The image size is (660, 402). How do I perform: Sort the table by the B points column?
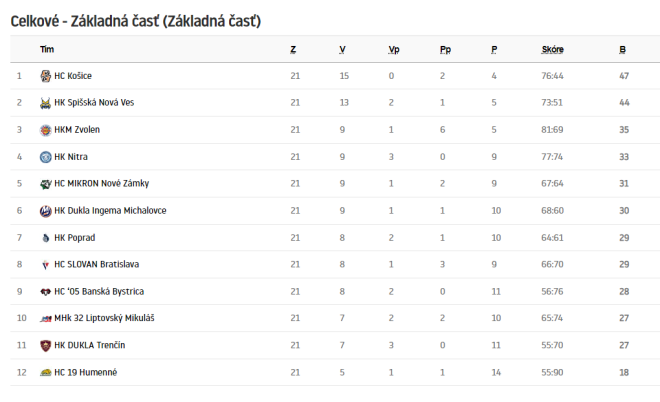click(623, 49)
